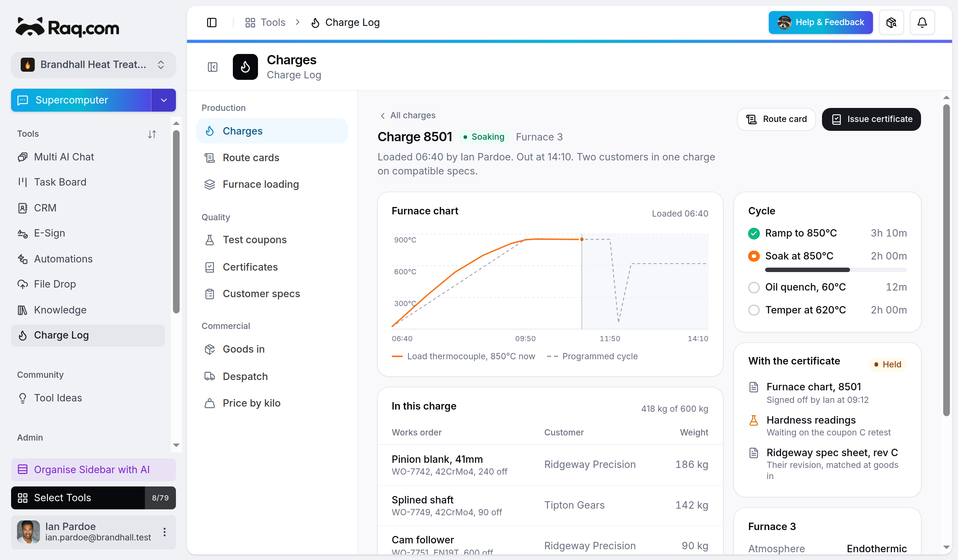Click Organise Sidebar with AI
This screenshot has width=958, height=560.
(94, 470)
